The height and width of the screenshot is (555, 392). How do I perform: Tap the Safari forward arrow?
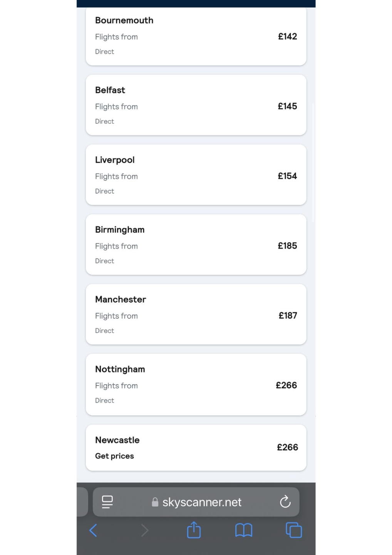144,530
